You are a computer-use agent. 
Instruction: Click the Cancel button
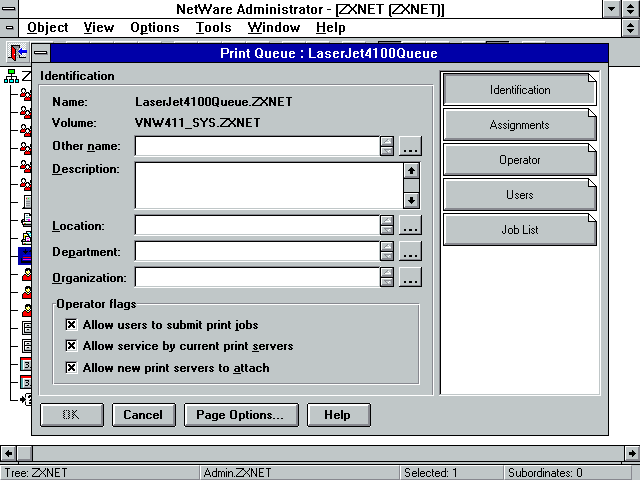point(144,415)
